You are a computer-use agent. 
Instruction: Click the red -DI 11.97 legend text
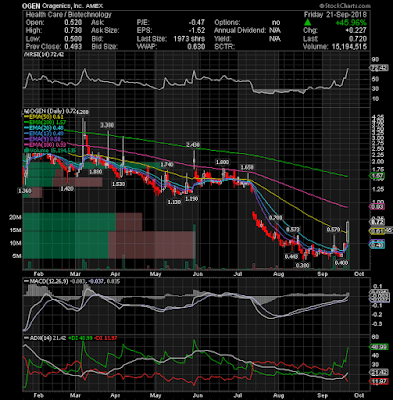105,338
